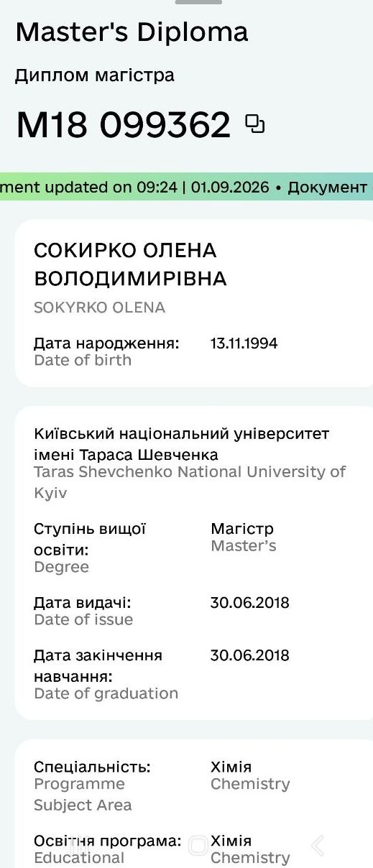Viewport: 373px width, 868px height.
Task: Select the Programme Subject Area Хімія value
Action: [231, 767]
